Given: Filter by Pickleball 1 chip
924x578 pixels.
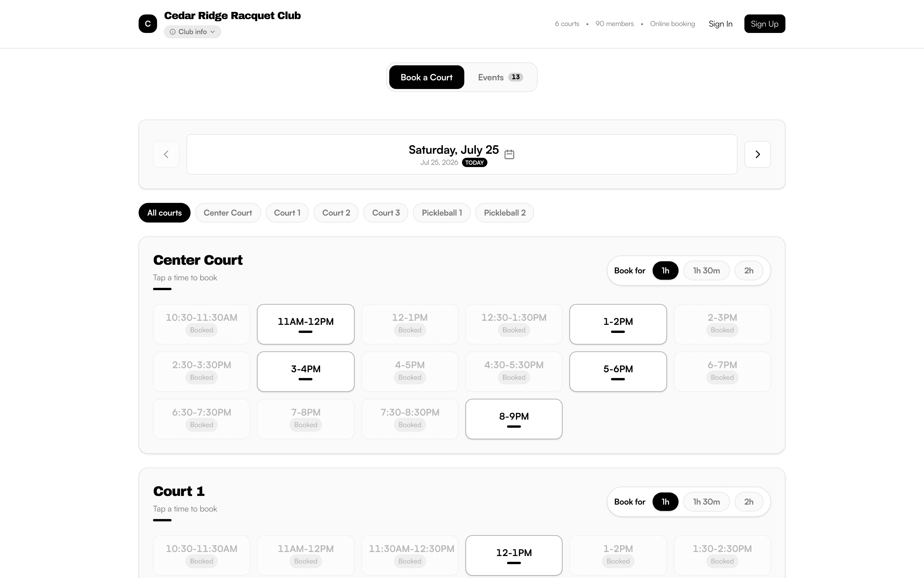Looking at the screenshot, I should [x=442, y=212].
